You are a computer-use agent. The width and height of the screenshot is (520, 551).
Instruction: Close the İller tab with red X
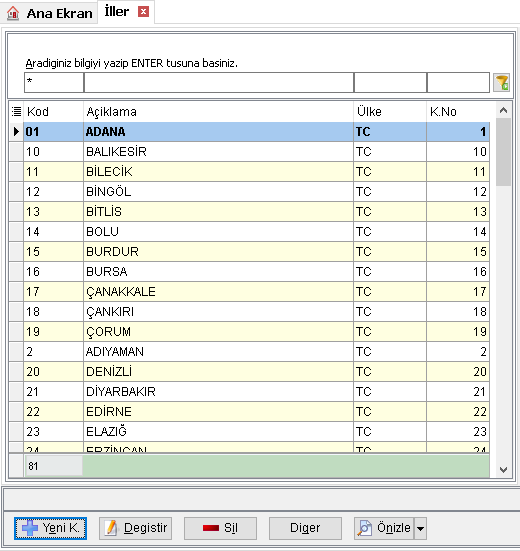[x=143, y=12]
